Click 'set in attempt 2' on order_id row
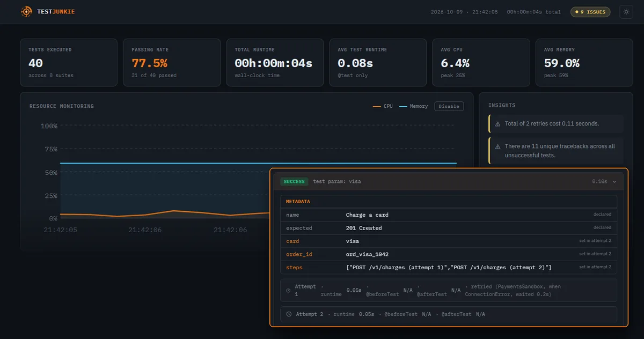Image resolution: width=644 pixels, height=339 pixels. pos(595,254)
